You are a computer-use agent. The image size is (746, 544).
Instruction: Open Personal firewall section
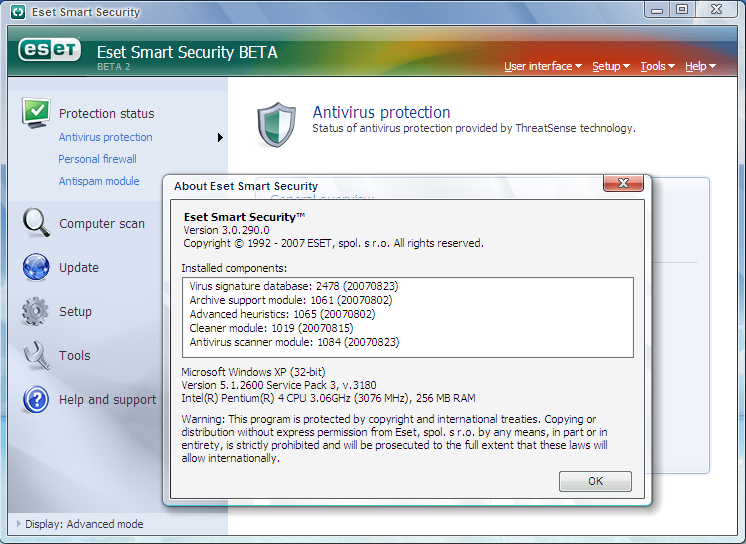tap(97, 159)
